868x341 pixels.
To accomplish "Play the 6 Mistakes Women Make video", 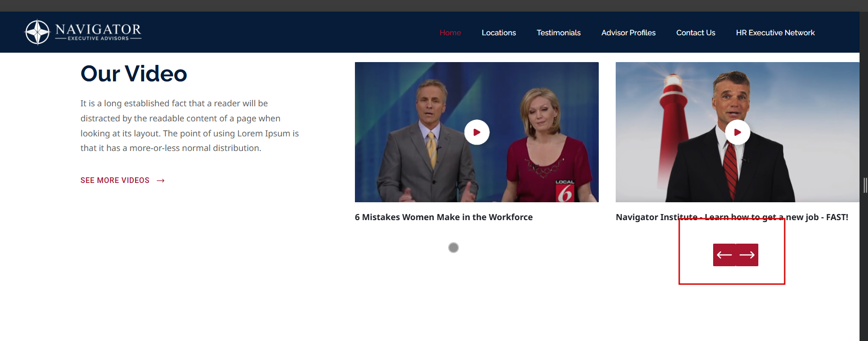I will 477,132.
